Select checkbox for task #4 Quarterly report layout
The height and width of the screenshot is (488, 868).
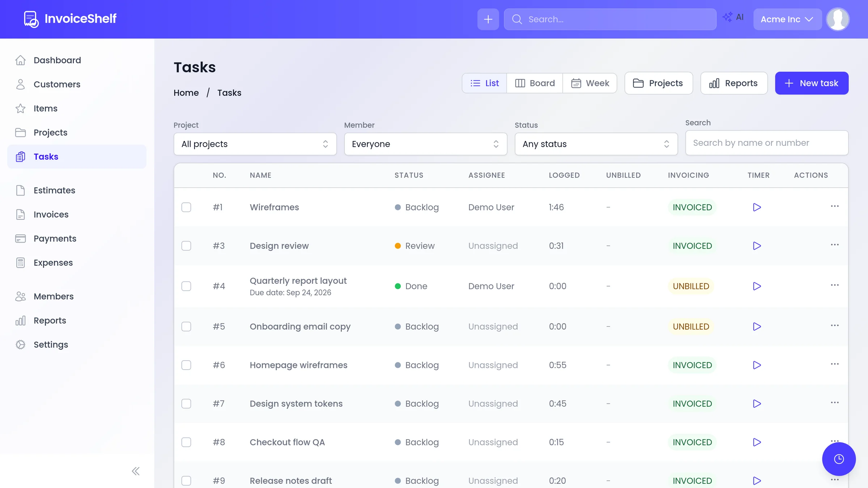tap(186, 286)
